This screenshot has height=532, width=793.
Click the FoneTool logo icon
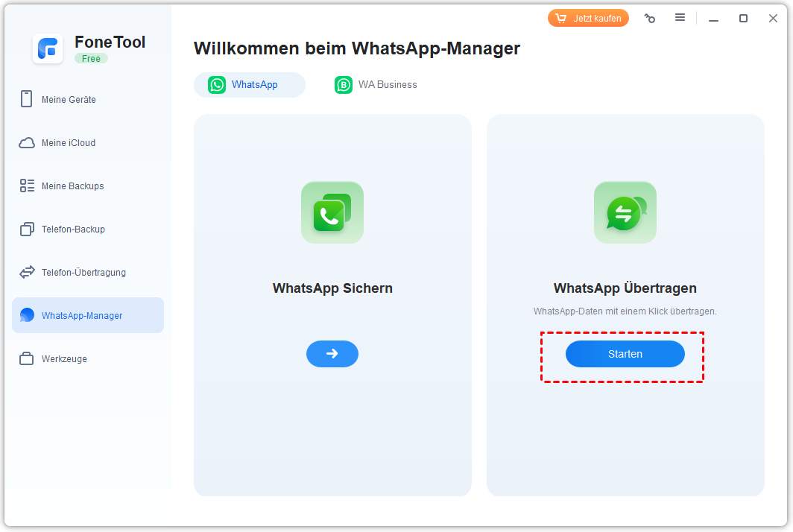48,48
